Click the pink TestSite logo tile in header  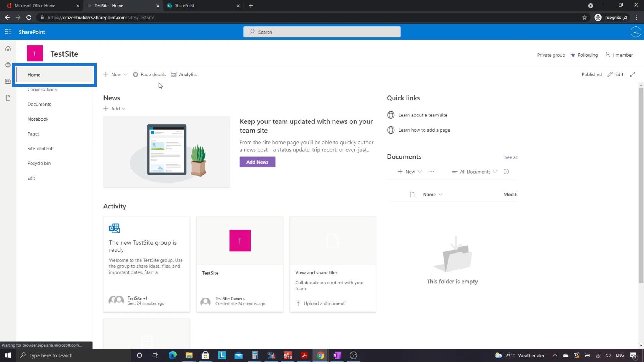(x=34, y=54)
